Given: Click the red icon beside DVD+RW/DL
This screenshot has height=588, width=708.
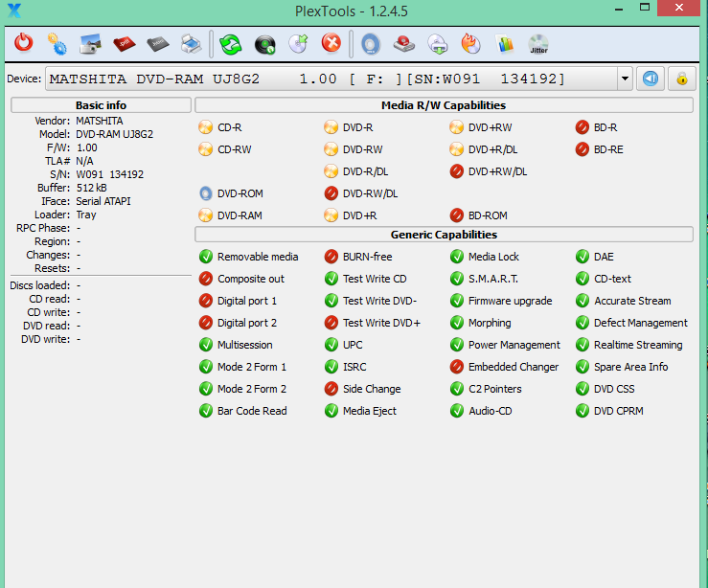Looking at the screenshot, I should pyautogui.click(x=456, y=171).
